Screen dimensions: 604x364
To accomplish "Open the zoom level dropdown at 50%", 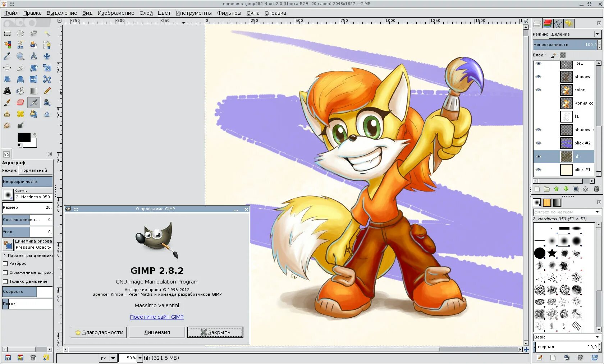I will pos(140,358).
